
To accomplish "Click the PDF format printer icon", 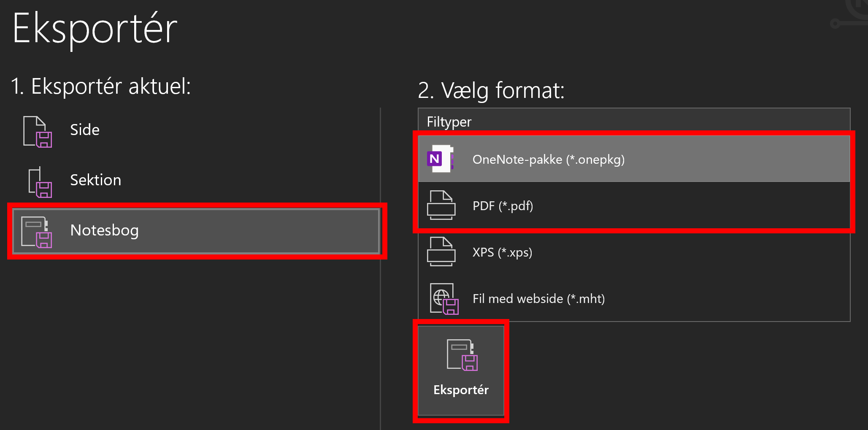I will pos(441,206).
